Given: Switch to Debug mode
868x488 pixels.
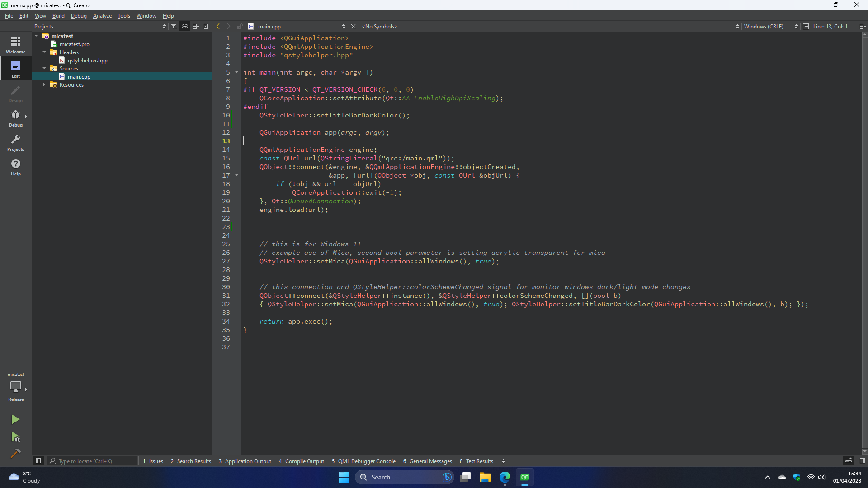Looking at the screenshot, I should point(15,118).
